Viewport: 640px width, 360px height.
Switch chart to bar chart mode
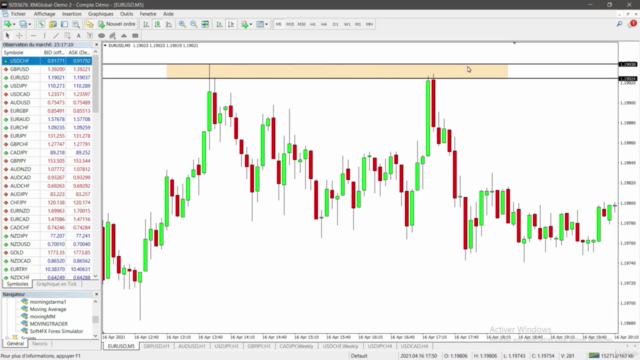pos(146,24)
